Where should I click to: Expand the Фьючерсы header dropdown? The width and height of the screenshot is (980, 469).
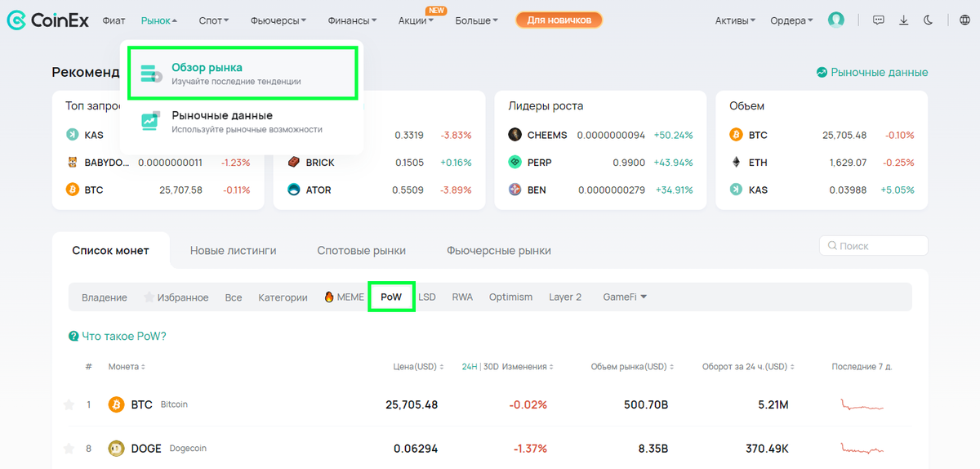(278, 20)
